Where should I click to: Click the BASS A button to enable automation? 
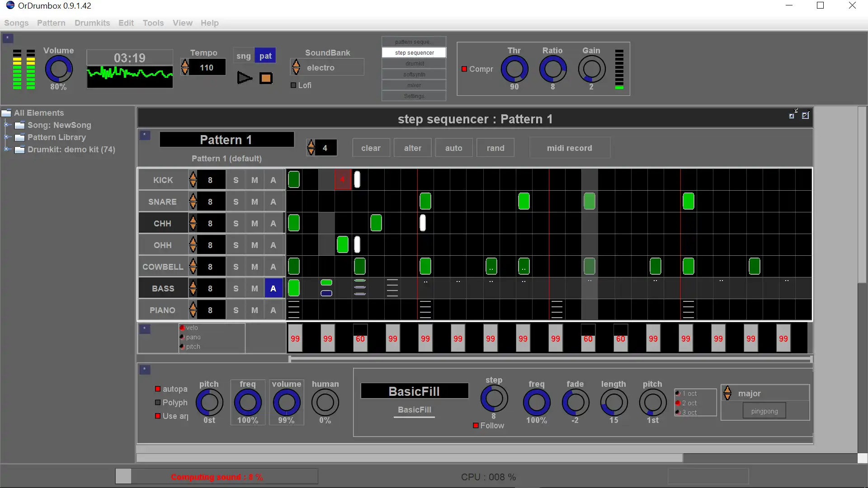point(273,288)
